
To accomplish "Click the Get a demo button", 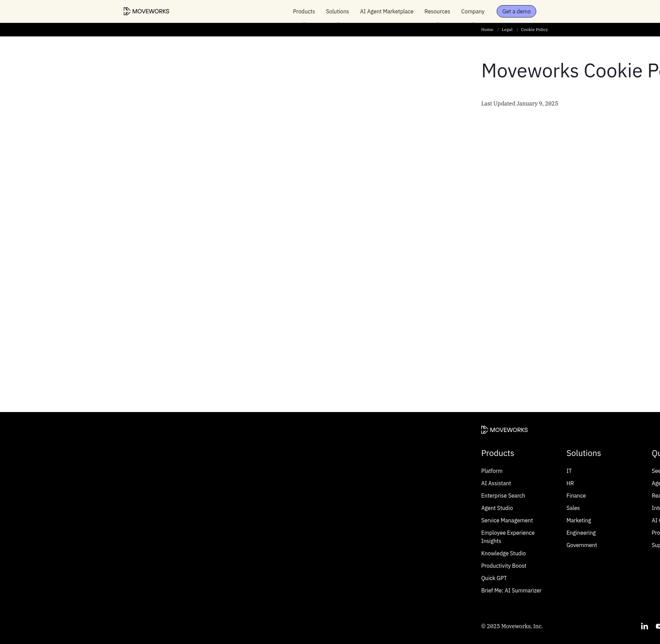I will [x=516, y=11].
